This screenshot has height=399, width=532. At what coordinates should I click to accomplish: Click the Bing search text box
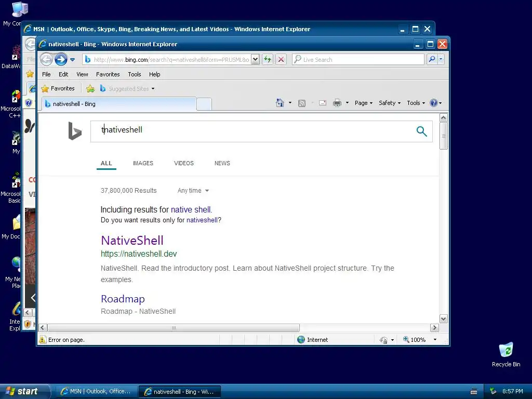click(251, 131)
